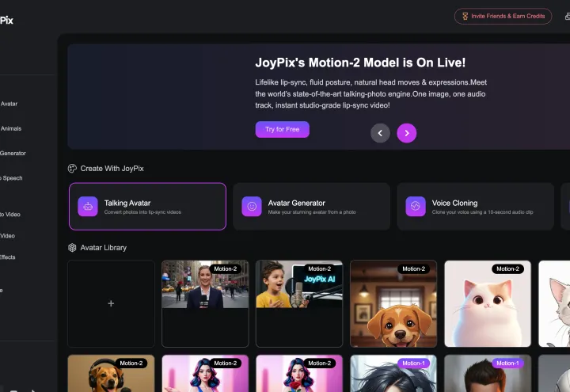Open the Voice Cloning card
Screen dimensions: 570x392
pos(475,206)
